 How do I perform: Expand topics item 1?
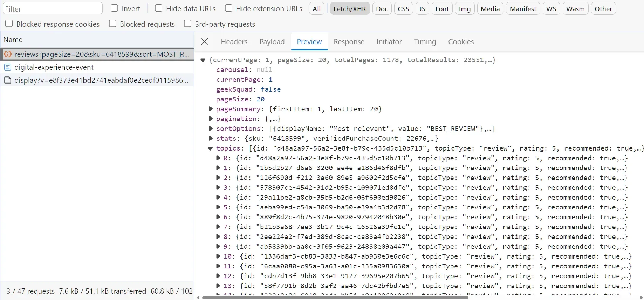(x=218, y=168)
